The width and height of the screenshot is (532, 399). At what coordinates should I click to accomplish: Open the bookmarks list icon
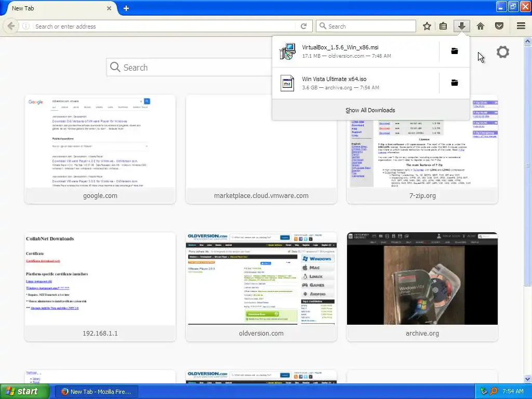443,26
